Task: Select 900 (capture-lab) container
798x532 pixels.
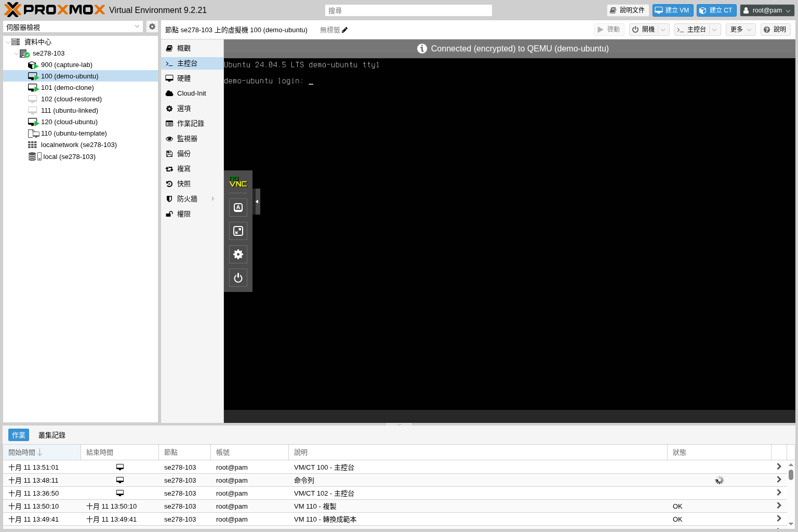Action: coord(81,65)
